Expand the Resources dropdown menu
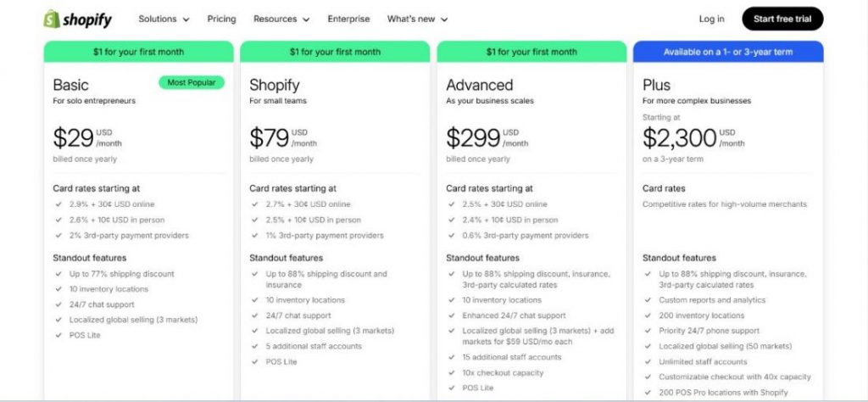The height and width of the screenshot is (402, 868). pyautogui.click(x=281, y=19)
